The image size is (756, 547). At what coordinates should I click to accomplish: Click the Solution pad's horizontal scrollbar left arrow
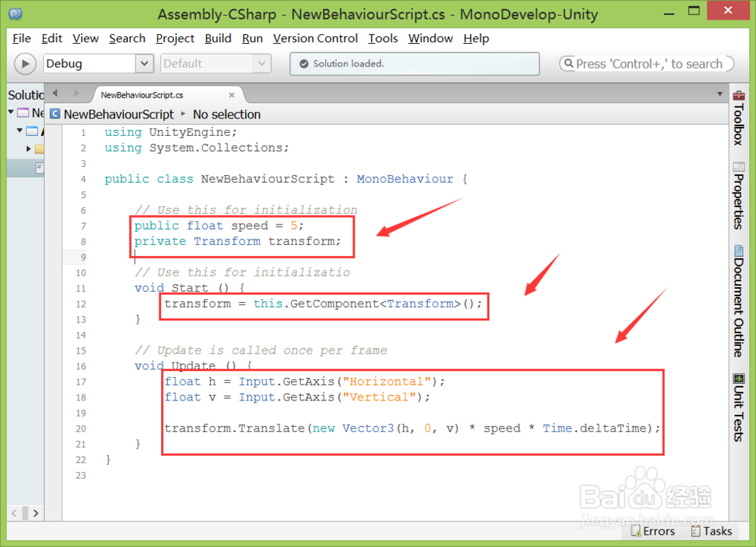pyautogui.click(x=14, y=513)
